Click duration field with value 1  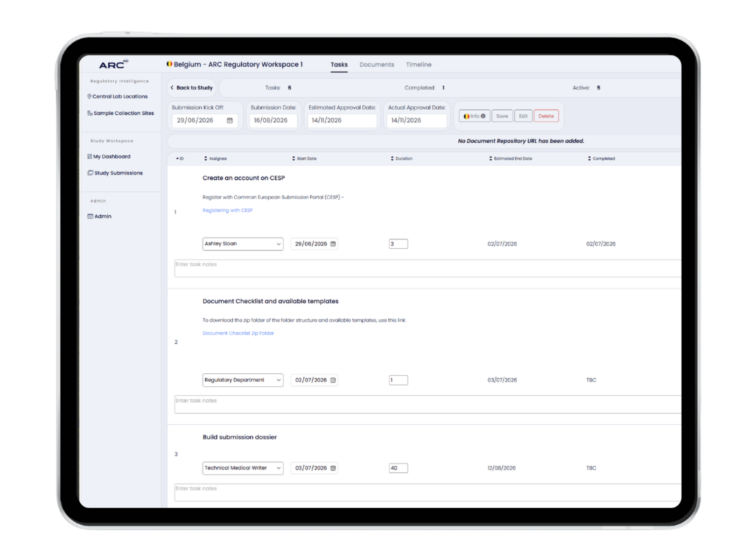click(x=399, y=380)
